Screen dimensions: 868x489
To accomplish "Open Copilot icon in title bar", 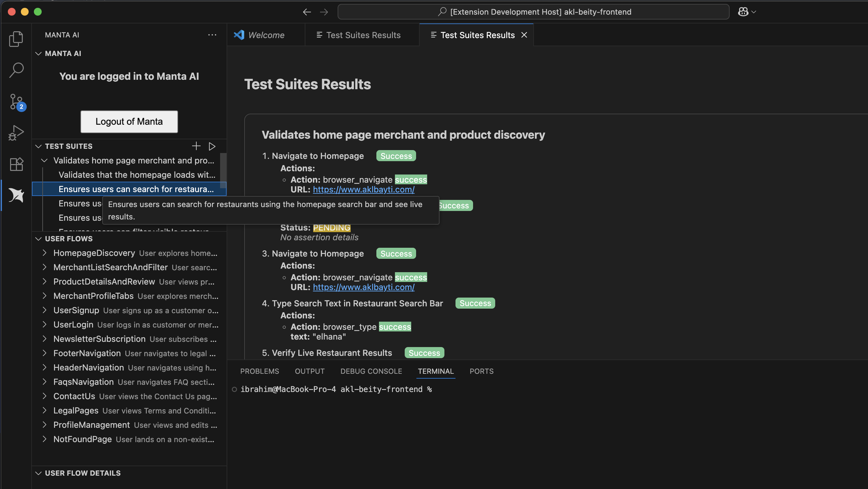I will click(743, 12).
